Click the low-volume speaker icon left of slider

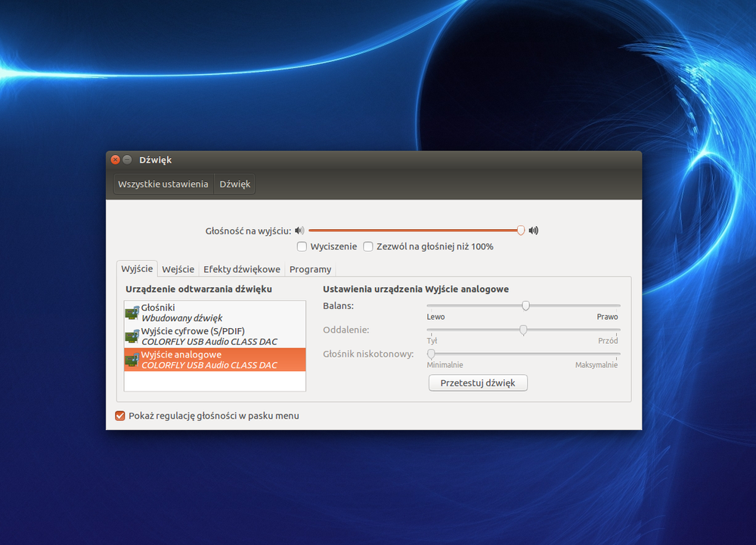(299, 231)
